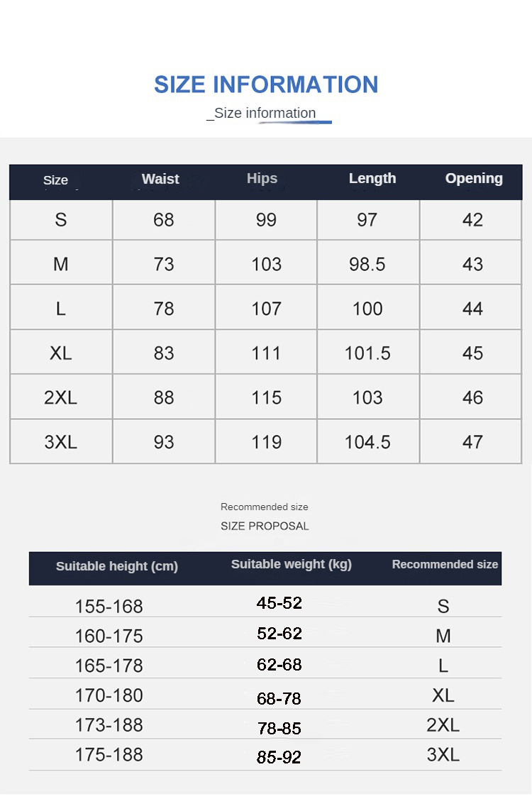Click the Opening column header
This screenshot has height=811, width=532.
click(474, 178)
